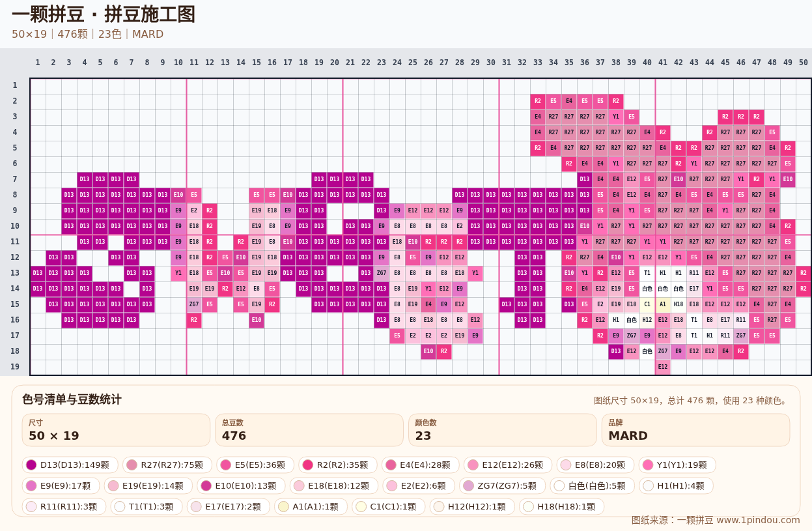Open the 品牌 MARD stat card

coord(695,430)
